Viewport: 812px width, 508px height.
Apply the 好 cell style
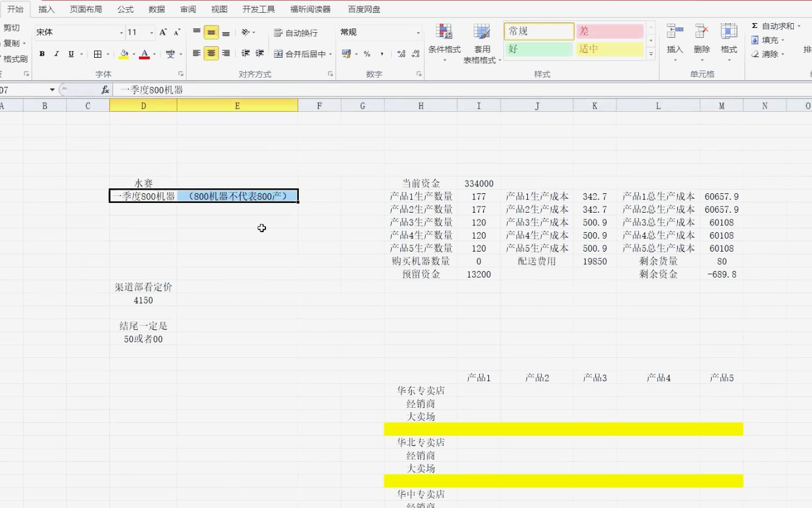539,49
